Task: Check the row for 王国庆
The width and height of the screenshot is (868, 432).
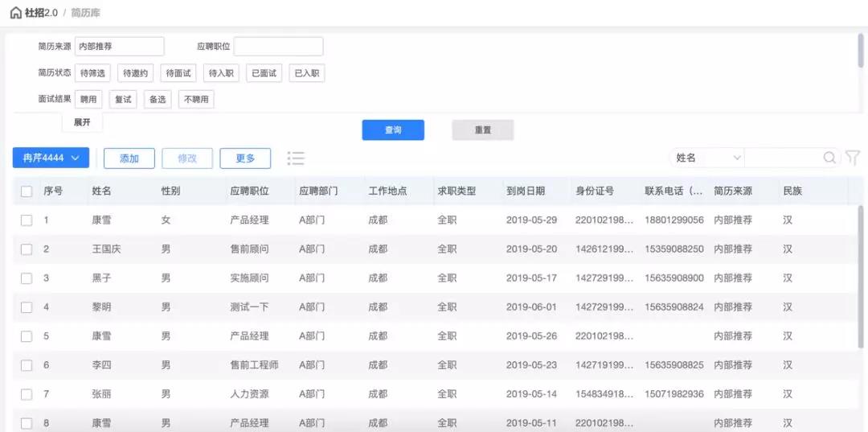Action: coord(27,249)
